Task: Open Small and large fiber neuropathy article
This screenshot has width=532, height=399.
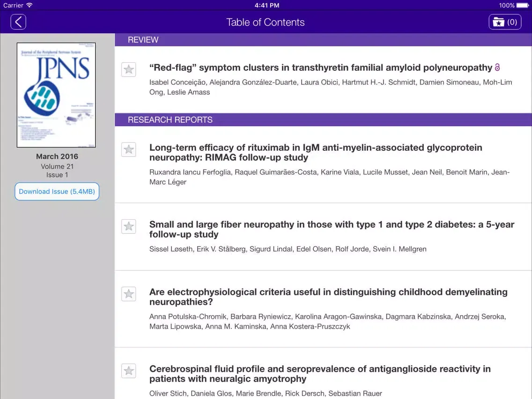Action: [x=332, y=229]
